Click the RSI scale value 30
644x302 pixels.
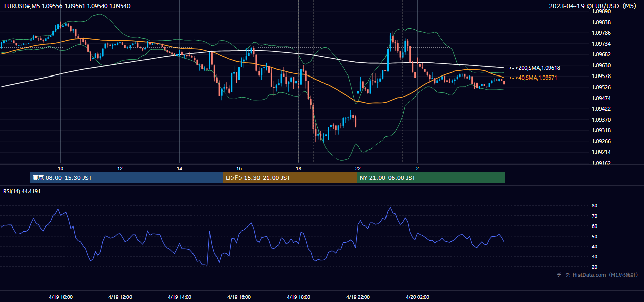[x=595, y=257]
